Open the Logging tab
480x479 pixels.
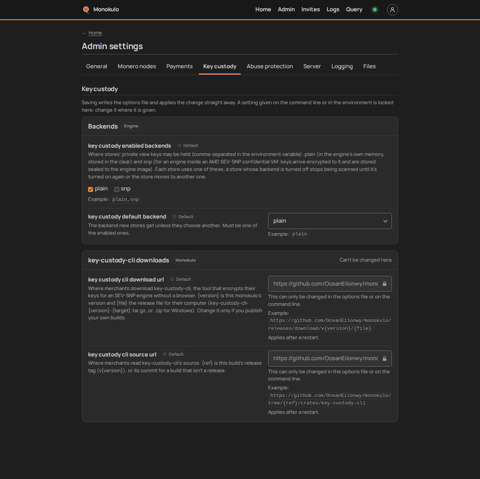(x=342, y=66)
